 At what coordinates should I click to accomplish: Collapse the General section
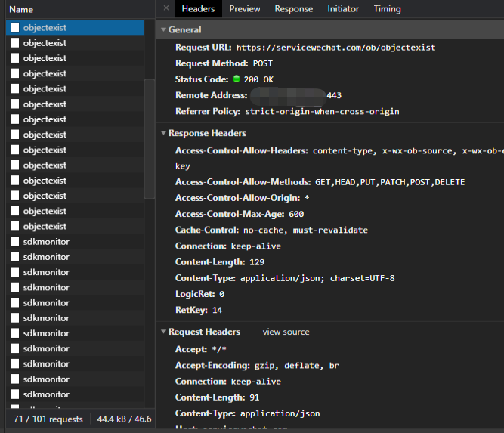164,29
